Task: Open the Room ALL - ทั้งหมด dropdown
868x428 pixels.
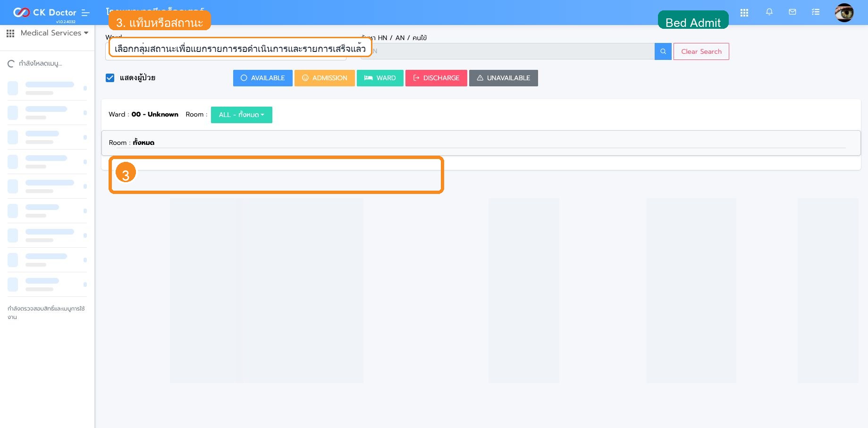Action: [x=242, y=115]
